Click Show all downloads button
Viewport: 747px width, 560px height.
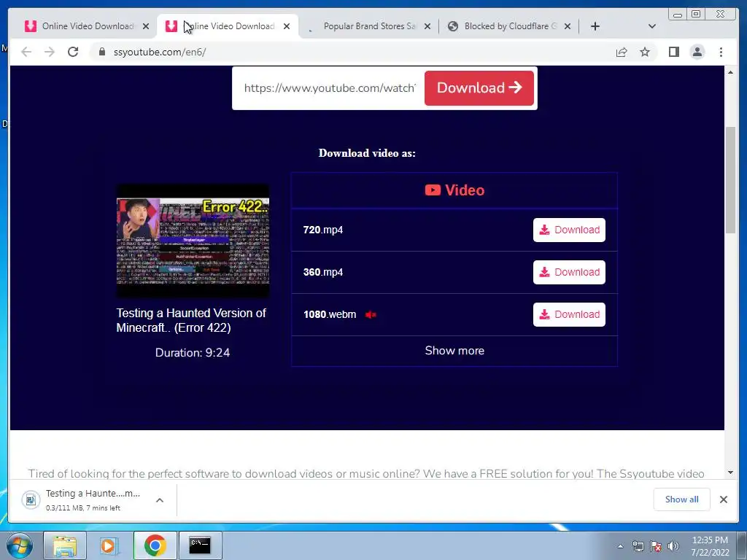(x=682, y=499)
